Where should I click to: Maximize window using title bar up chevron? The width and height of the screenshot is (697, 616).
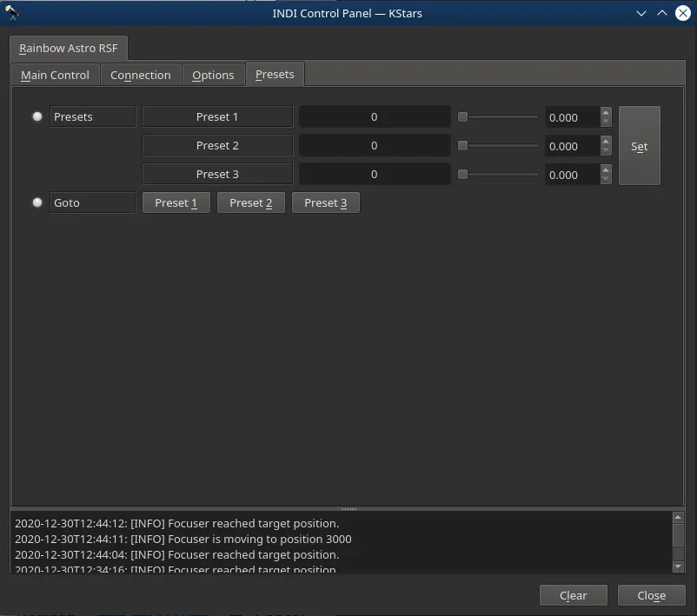click(662, 13)
